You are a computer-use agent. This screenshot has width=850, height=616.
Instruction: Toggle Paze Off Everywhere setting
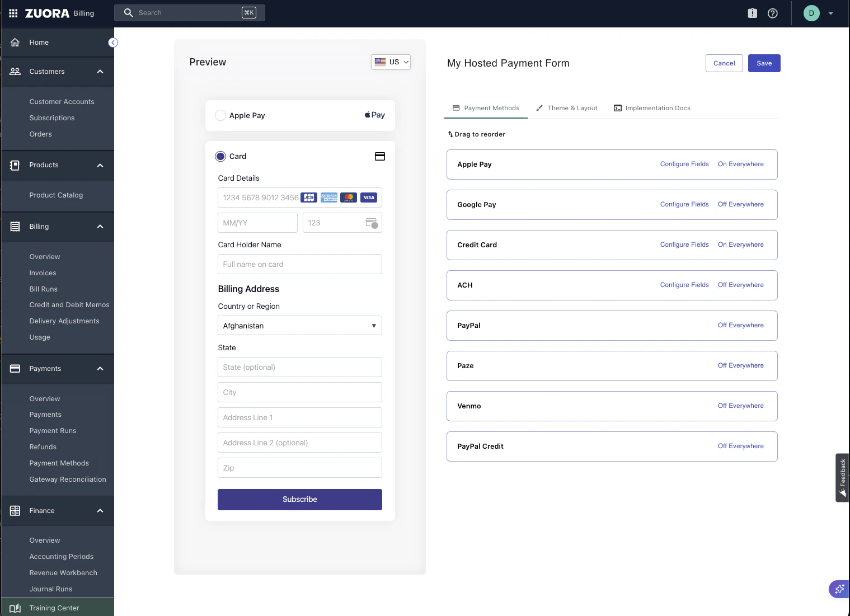(x=741, y=365)
